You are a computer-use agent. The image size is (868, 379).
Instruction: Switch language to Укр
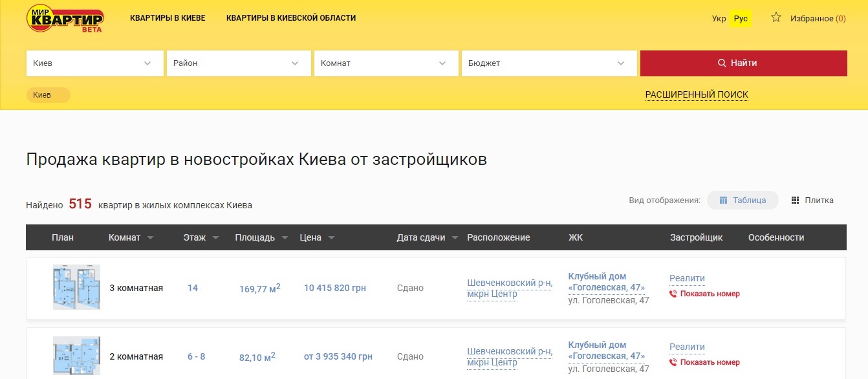pos(719,19)
